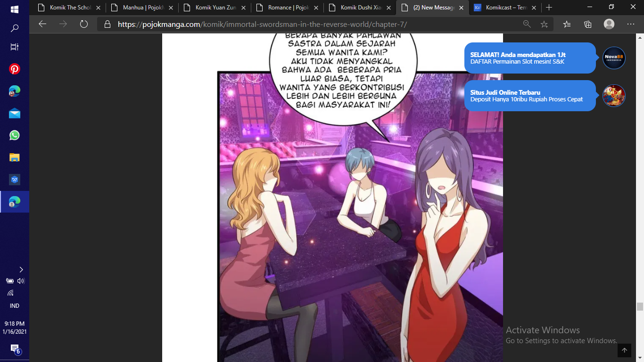Open the Mail app in taskbar

click(14, 113)
